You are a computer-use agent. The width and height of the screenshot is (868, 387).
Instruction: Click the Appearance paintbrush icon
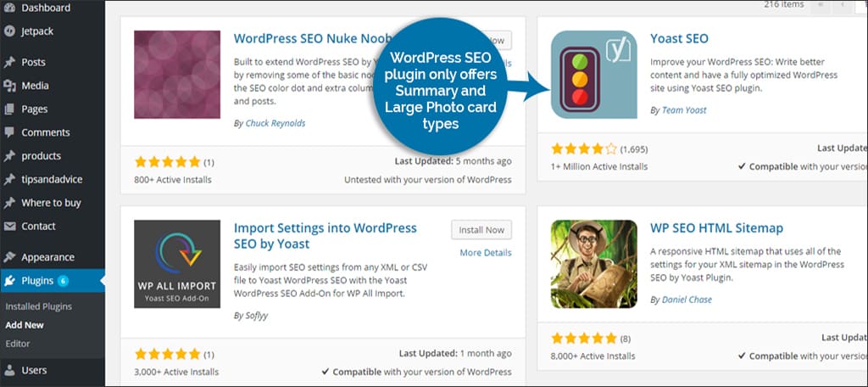9,257
